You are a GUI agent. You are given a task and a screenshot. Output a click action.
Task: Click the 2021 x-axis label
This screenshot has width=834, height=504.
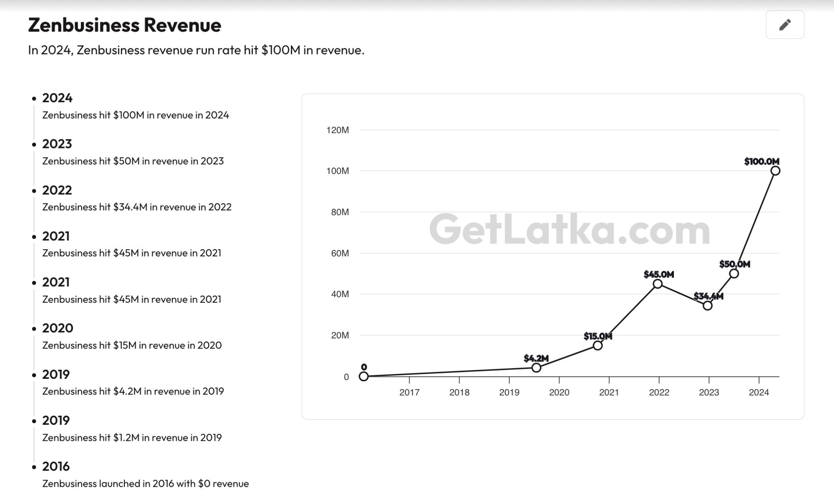(x=609, y=393)
